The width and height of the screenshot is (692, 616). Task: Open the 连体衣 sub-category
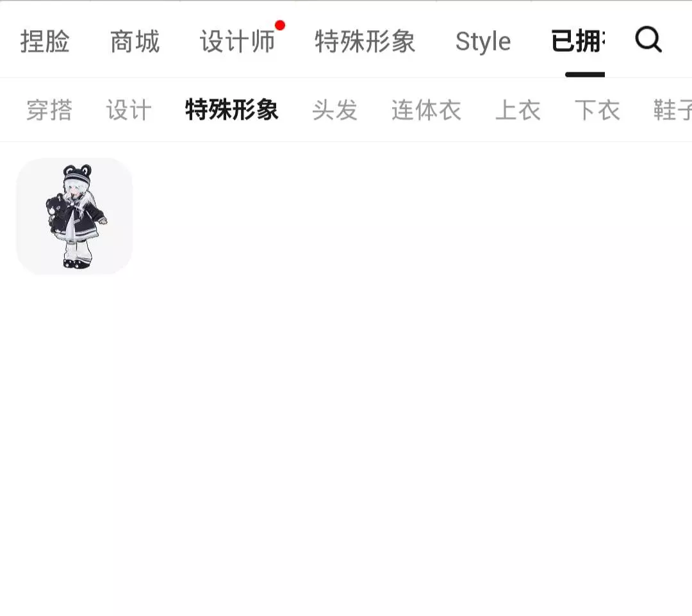(426, 110)
